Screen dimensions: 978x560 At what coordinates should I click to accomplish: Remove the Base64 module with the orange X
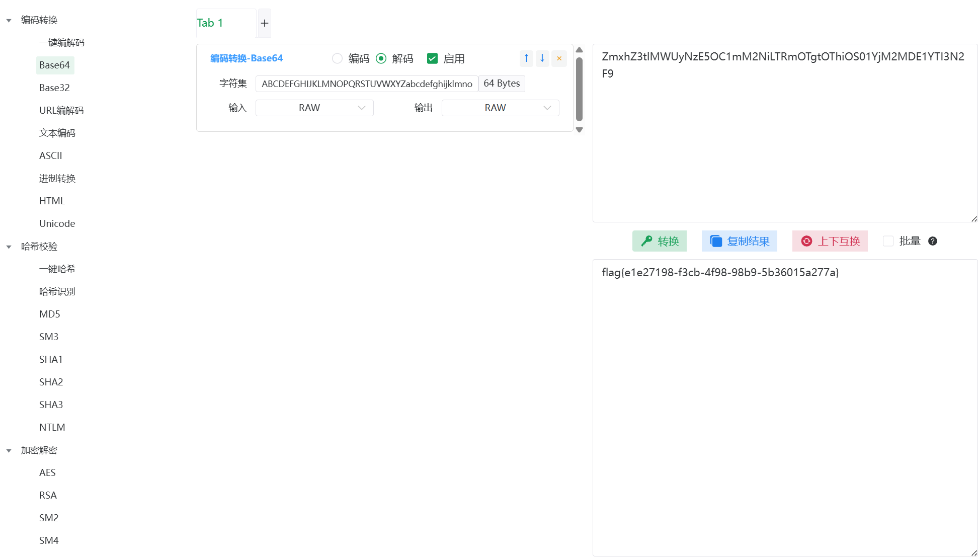pyautogui.click(x=559, y=58)
